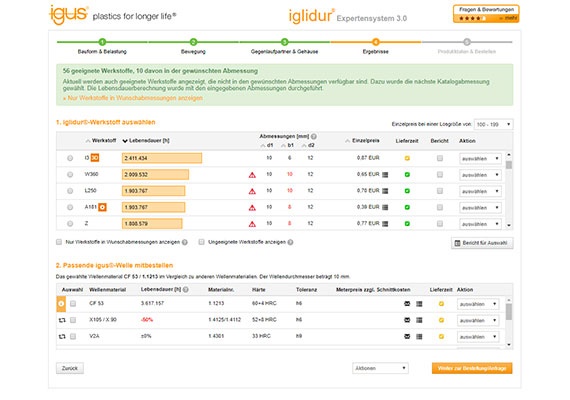Viewport: 570px width, 400px height.
Task: Click help icon next to shaft Lebensdauer [h]
Action: (186, 289)
